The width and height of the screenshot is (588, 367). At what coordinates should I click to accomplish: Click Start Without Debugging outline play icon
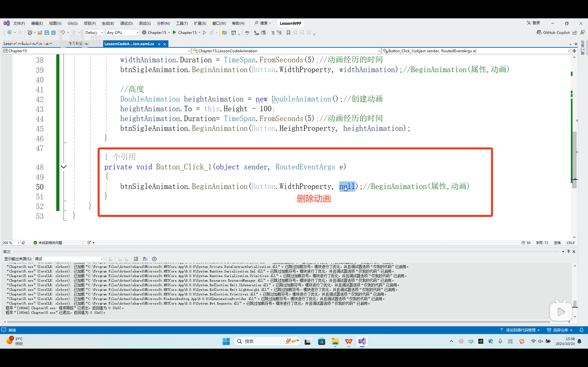pyautogui.click(x=204, y=33)
